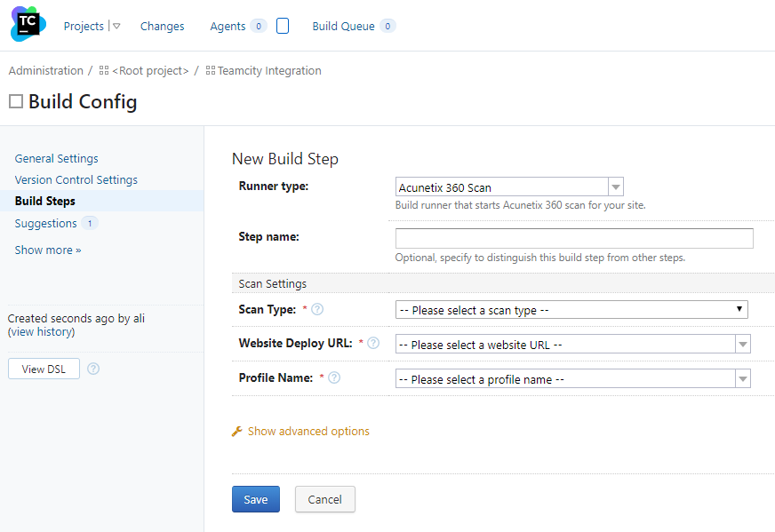Open Website Deploy URL help icon
The width and height of the screenshot is (775, 532).
(x=373, y=343)
